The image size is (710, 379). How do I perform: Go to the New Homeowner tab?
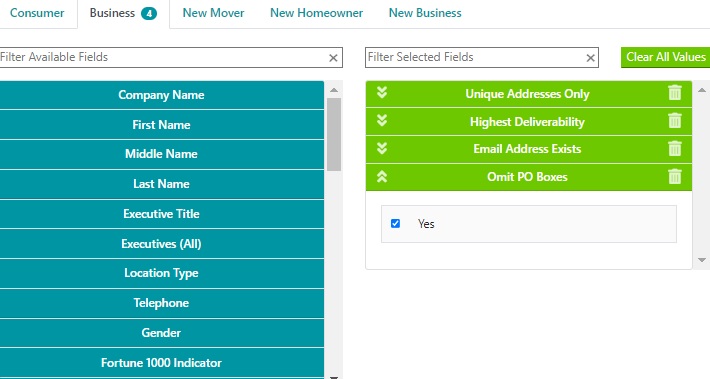coord(317,13)
